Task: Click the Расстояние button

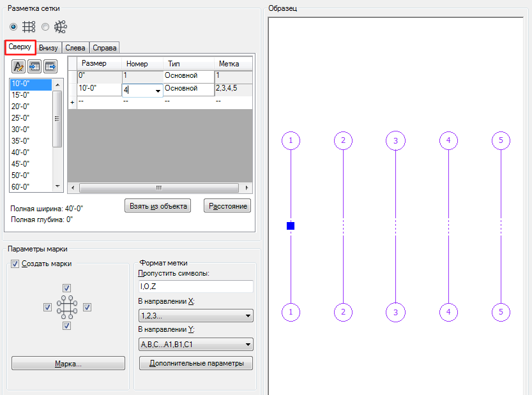Action: (x=227, y=206)
